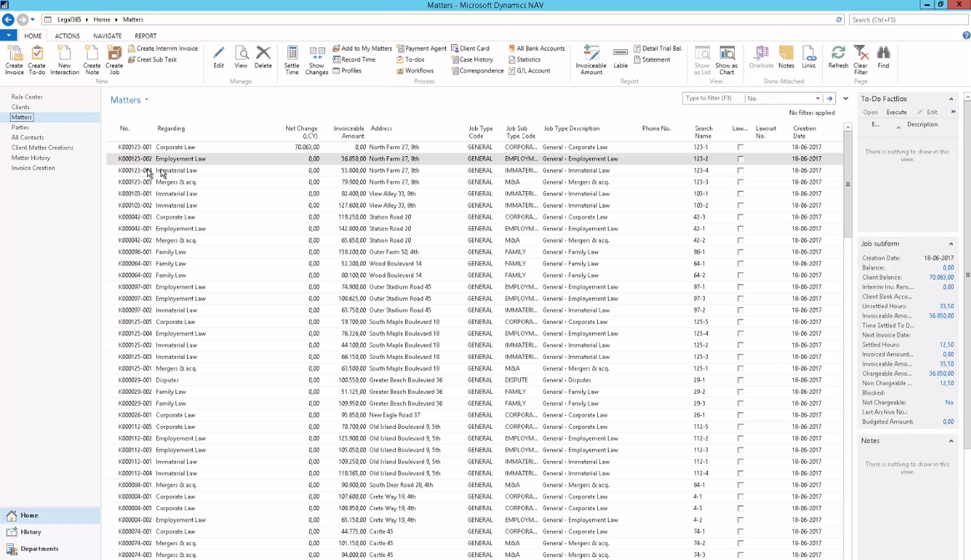Viewport: 971px width, 560px height.
Task: Tick the Lawsuit checkbox for K000103-001
Action: 741,194
